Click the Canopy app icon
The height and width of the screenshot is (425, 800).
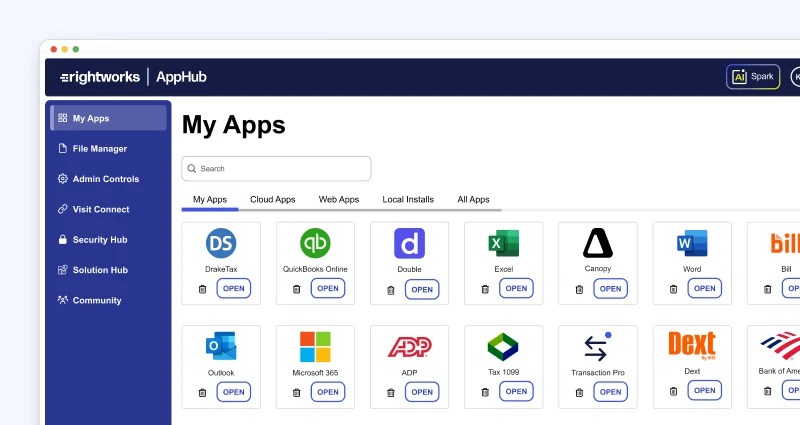[x=597, y=242]
